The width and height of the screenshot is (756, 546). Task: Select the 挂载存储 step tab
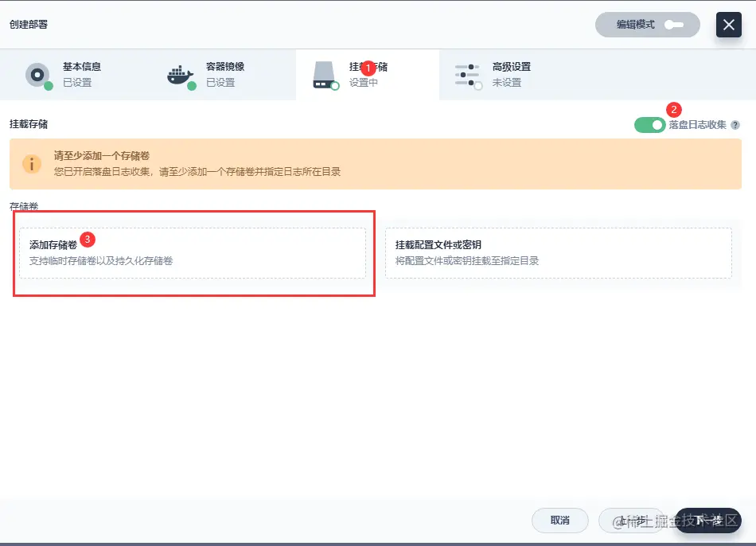[x=368, y=75]
